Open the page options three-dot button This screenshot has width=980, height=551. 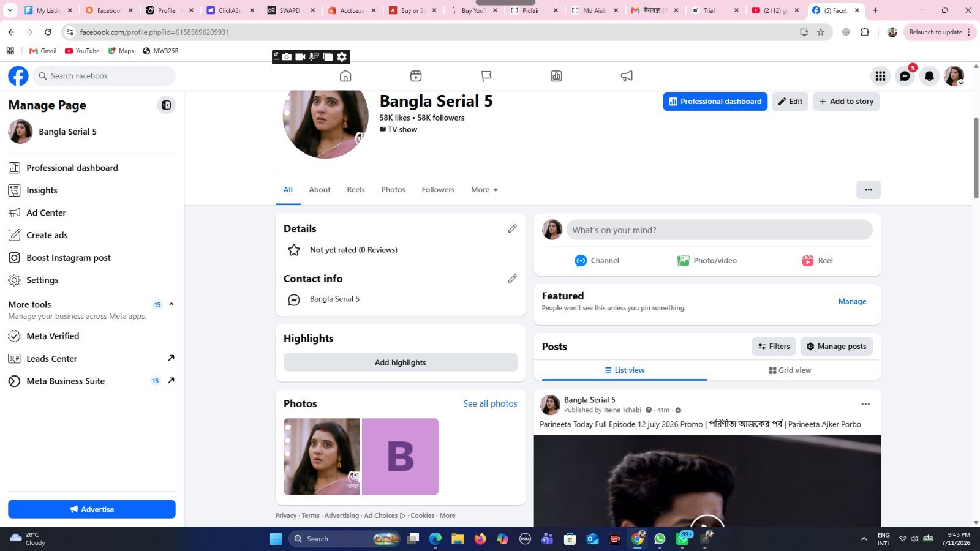869,190
